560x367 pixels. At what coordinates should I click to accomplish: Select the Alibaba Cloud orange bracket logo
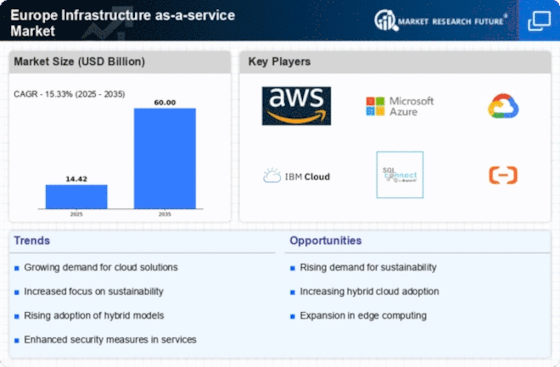(x=503, y=175)
